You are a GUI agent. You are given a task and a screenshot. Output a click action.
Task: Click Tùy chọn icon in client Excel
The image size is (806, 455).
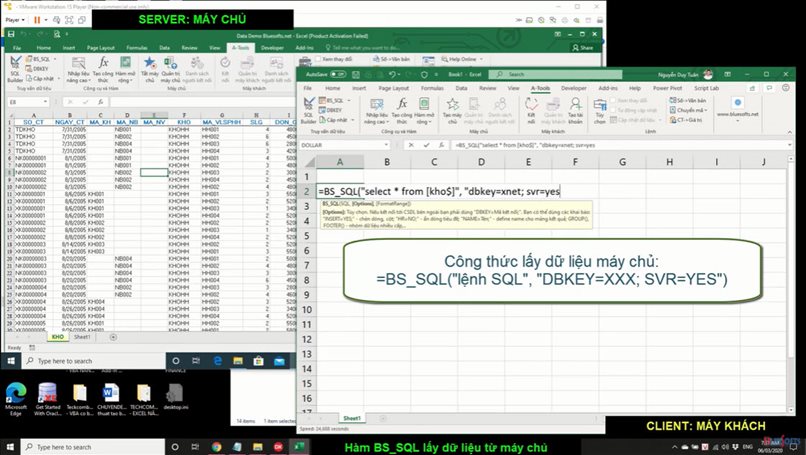pos(600,111)
